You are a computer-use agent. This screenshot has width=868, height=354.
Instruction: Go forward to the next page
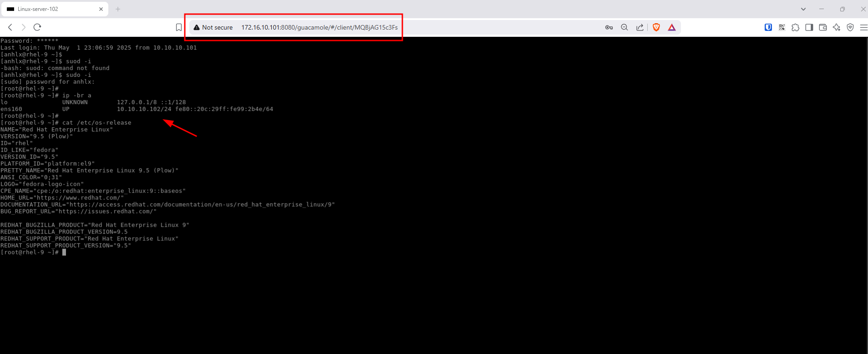point(24,27)
